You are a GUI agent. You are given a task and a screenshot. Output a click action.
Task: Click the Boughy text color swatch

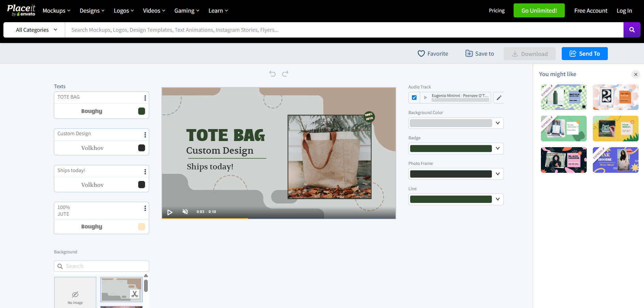(x=142, y=111)
